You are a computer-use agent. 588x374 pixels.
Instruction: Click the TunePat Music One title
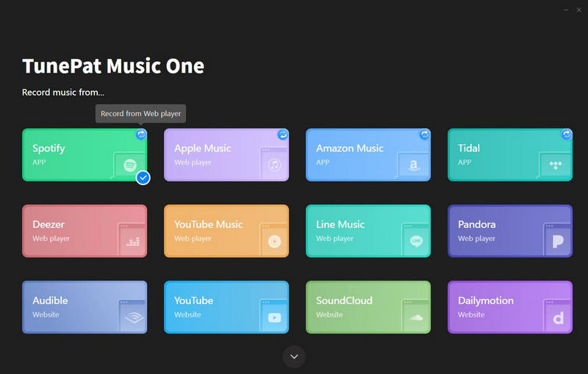coord(113,66)
